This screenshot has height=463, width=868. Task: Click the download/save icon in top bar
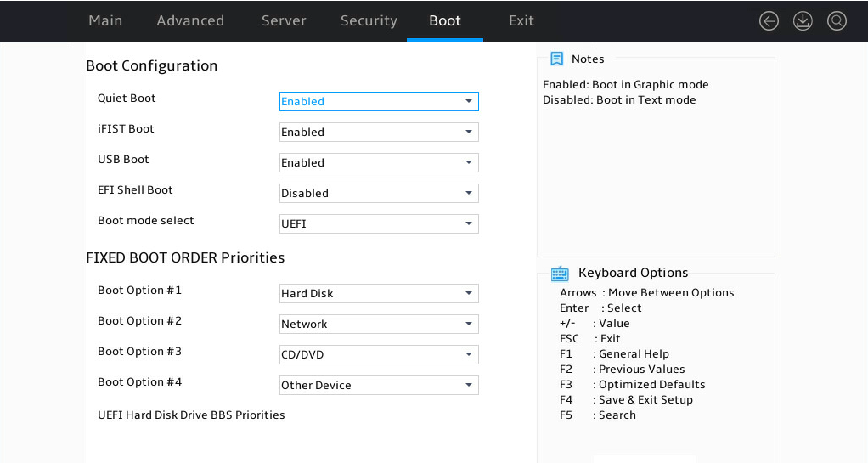click(x=803, y=21)
